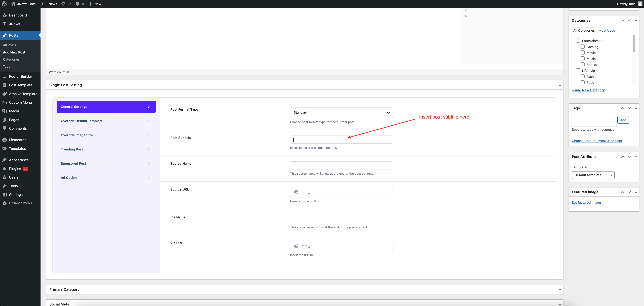Click the Collapse menu arrow icon
Image resolution: width=644 pixels, height=306 pixels.
click(x=5, y=203)
